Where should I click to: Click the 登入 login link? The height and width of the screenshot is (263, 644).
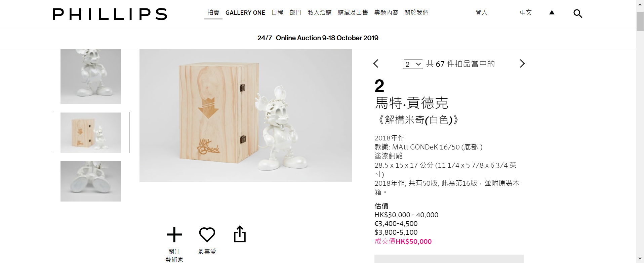(481, 12)
